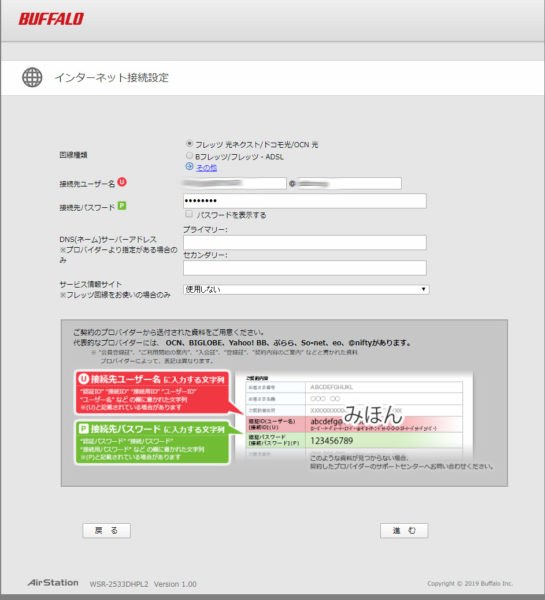Click the セカンダリー DNS address field
545x600 pixels.
[x=305, y=268]
